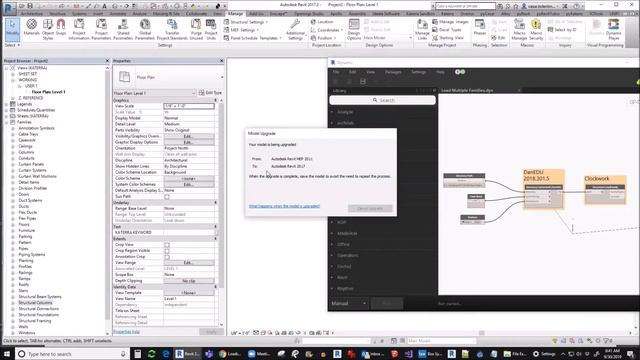Open Dynamo File menu
Viewport: 640px width, 360px height.
[336, 72]
